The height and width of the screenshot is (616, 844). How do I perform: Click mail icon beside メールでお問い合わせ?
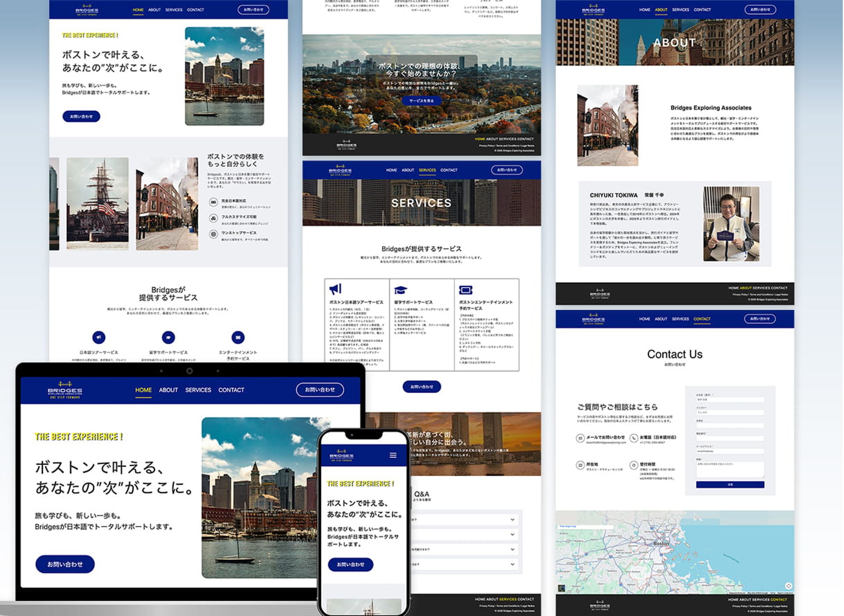[580, 438]
